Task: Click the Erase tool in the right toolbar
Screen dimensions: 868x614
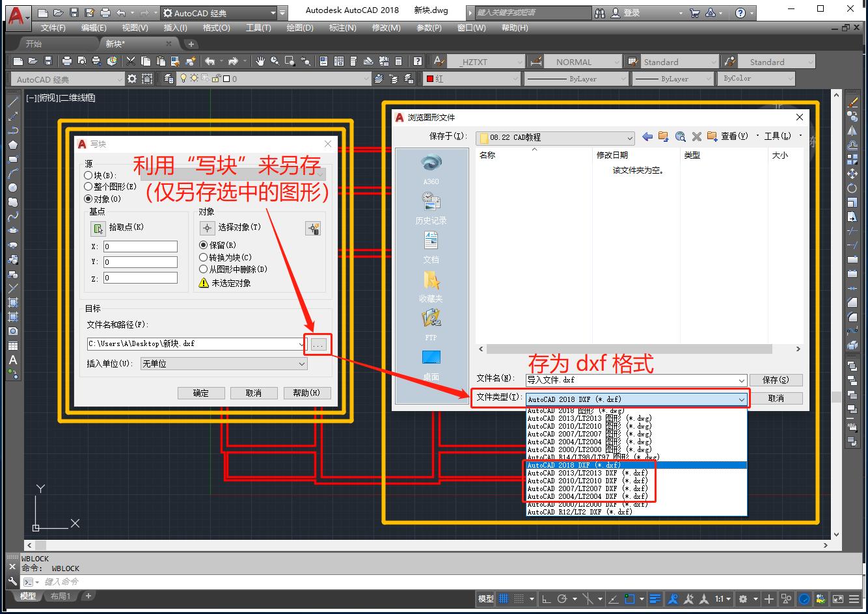Action: point(852,102)
